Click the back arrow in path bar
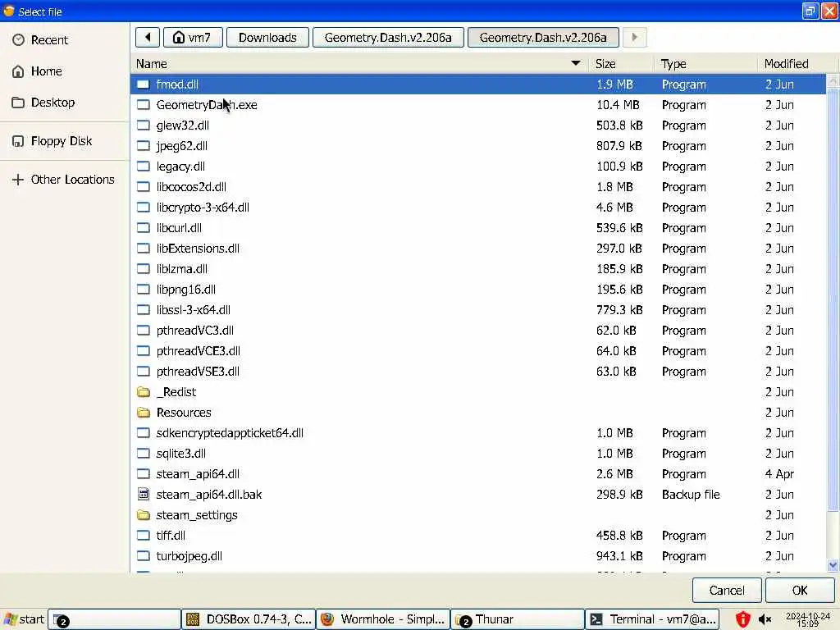 [148, 38]
